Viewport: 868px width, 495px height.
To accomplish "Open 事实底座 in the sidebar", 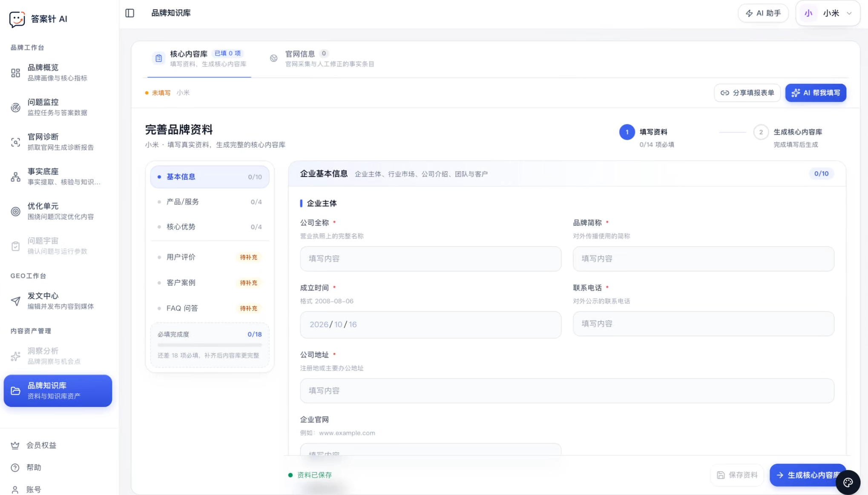I will [x=58, y=176].
